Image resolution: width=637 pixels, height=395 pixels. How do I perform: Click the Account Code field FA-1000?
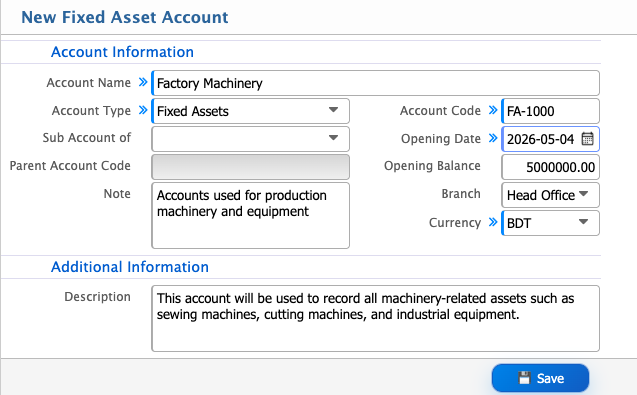pyautogui.click(x=550, y=111)
